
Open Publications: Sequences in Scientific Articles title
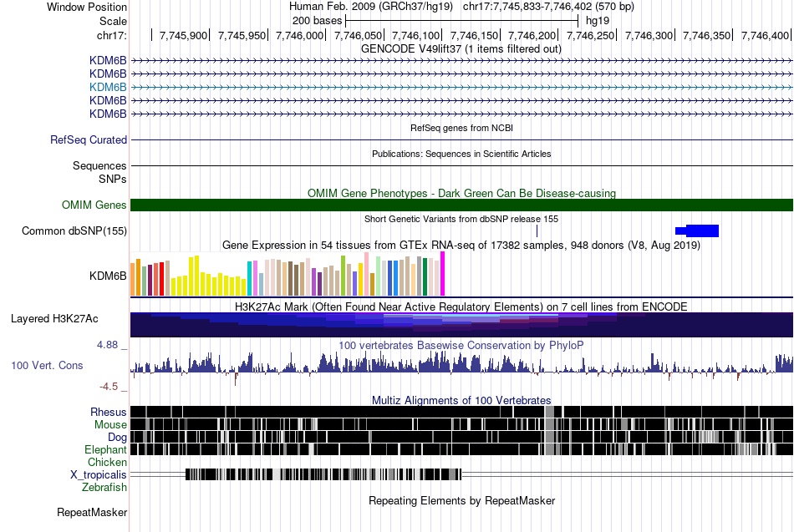click(461, 154)
